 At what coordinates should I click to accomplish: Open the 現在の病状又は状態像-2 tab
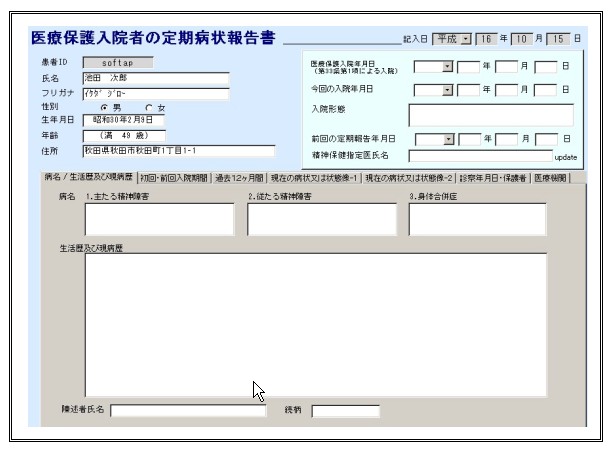coord(407,177)
